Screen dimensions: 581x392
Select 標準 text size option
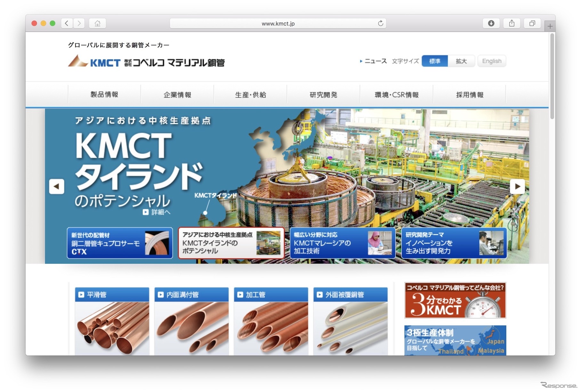435,61
